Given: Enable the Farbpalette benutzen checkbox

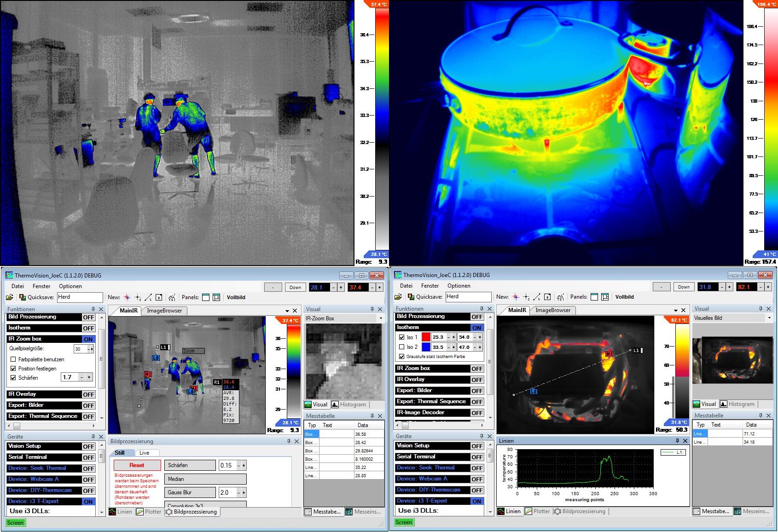Looking at the screenshot, I should (13, 359).
